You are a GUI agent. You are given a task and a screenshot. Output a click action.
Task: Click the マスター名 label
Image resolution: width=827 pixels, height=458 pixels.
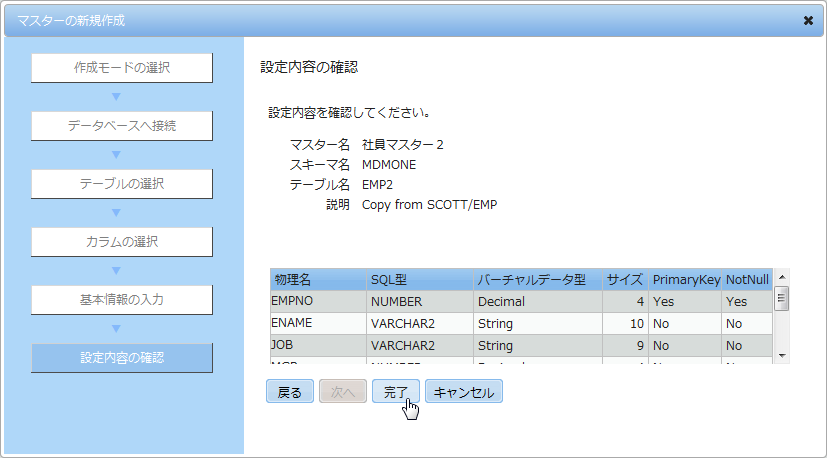coord(320,145)
